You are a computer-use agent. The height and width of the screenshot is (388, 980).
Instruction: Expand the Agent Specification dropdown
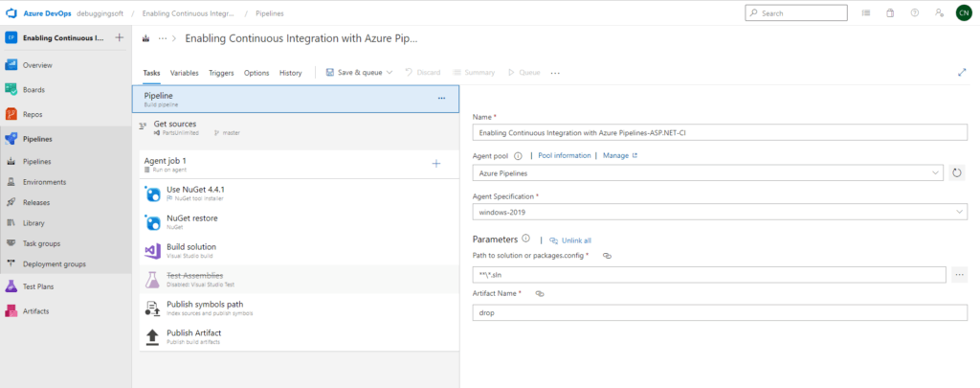click(721, 212)
